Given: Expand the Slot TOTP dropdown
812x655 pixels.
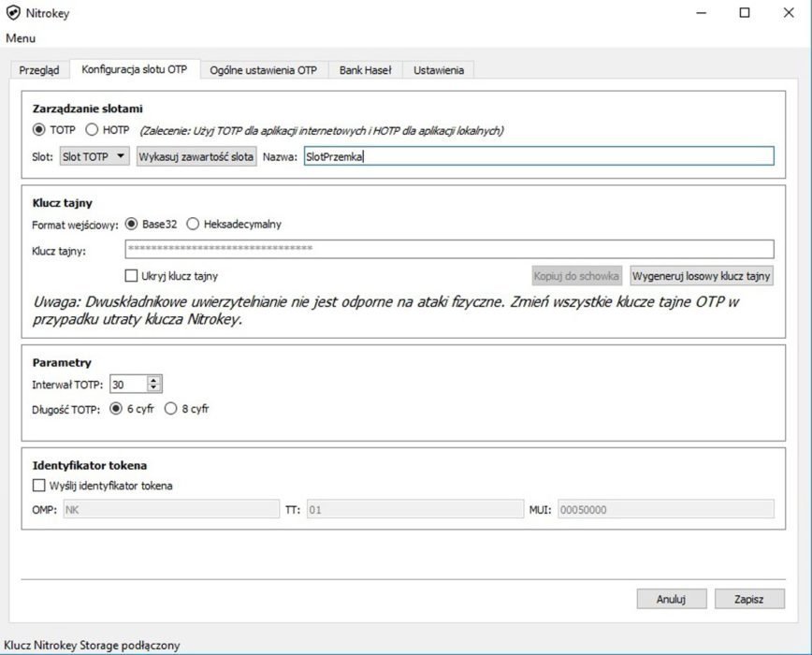Looking at the screenshot, I should click(x=94, y=156).
